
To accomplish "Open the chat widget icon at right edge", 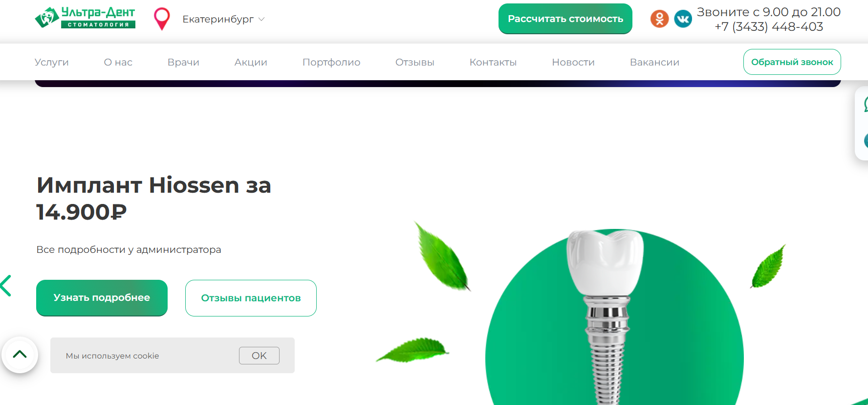I will point(864,104).
